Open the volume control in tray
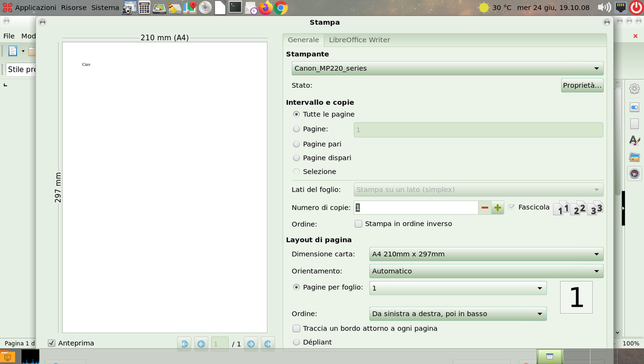 [604, 8]
